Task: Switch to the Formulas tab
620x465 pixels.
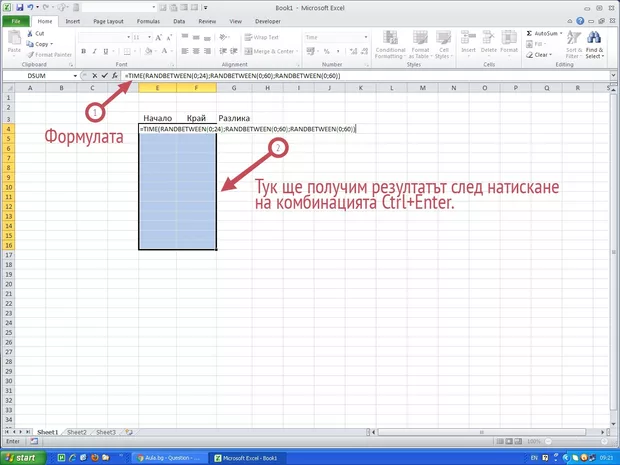Action: click(x=148, y=21)
